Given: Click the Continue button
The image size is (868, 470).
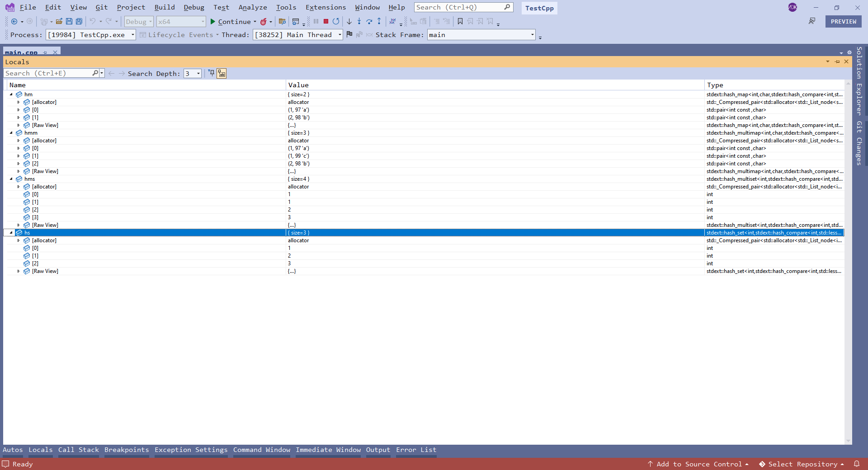Looking at the screenshot, I should point(233,21).
